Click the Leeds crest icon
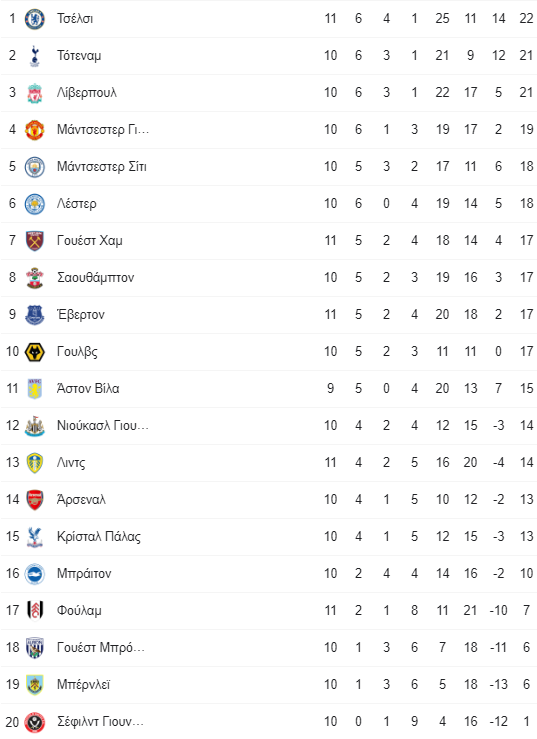This screenshot has height=739, width=537. (x=34, y=463)
